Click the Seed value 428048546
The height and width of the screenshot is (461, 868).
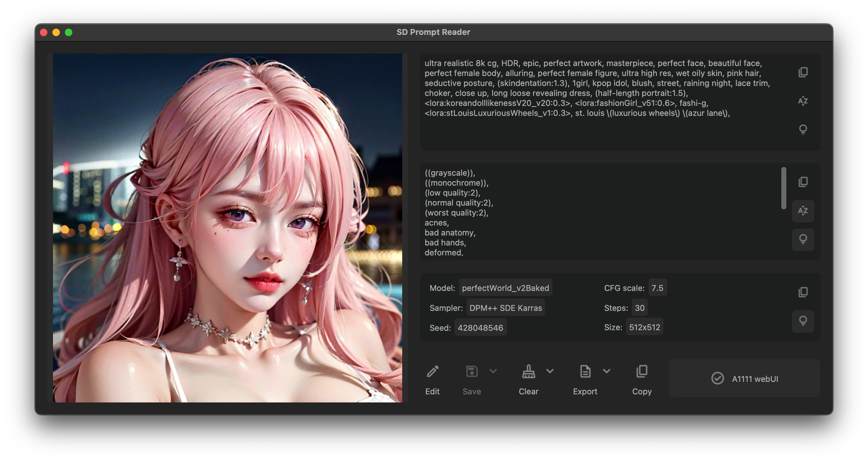pos(480,328)
